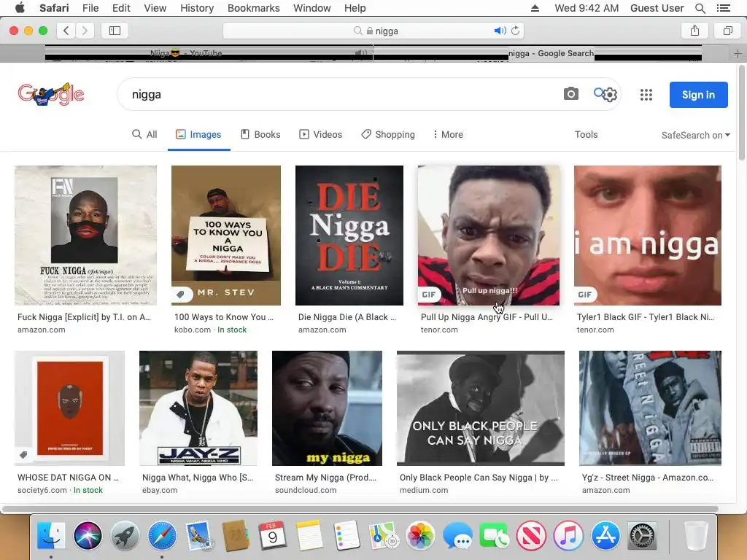Open Notes from the Dock
747x560 pixels.
click(x=309, y=536)
